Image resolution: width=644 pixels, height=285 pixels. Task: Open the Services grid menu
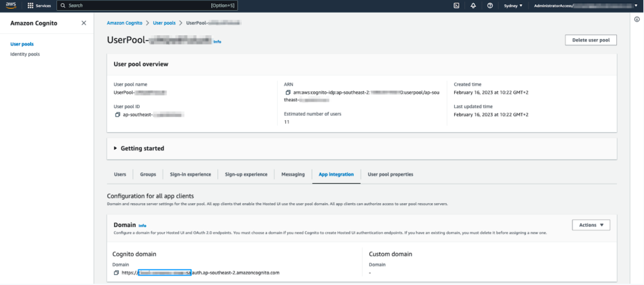[x=39, y=6]
